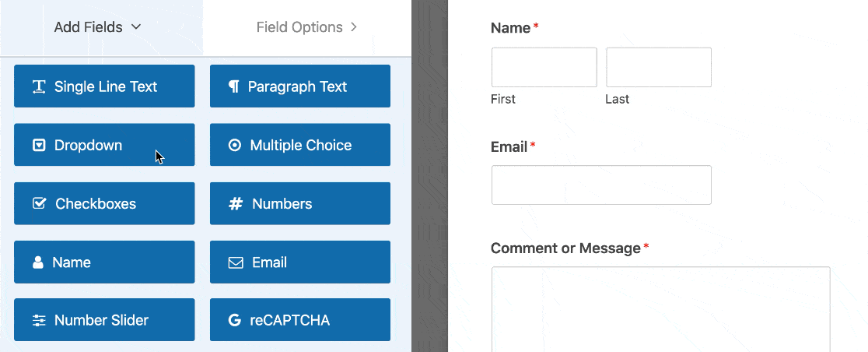The image size is (868, 352).
Task: Focus the Email input field
Action: pyautogui.click(x=601, y=185)
